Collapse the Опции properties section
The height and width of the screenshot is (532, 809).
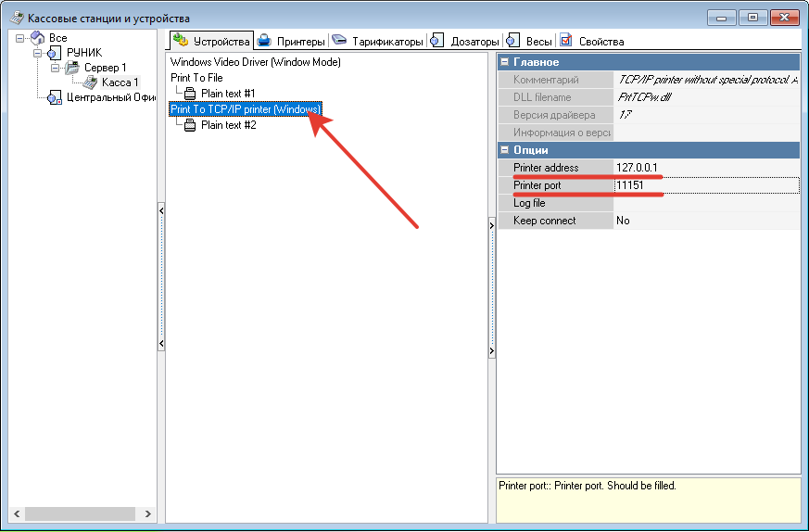504,150
